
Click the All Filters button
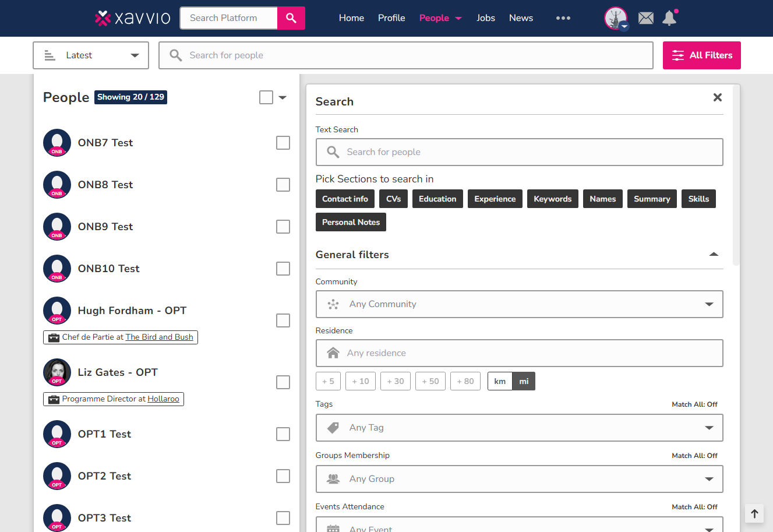[x=701, y=55]
